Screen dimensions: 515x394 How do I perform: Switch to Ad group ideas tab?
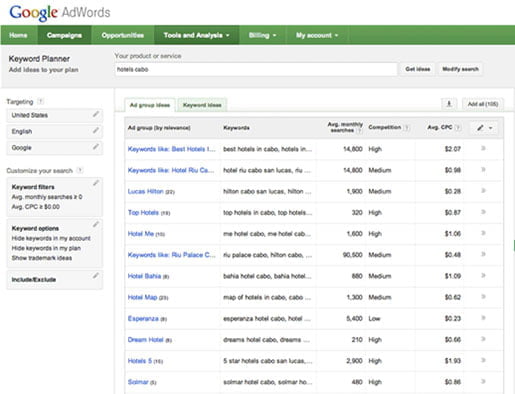tap(150, 105)
